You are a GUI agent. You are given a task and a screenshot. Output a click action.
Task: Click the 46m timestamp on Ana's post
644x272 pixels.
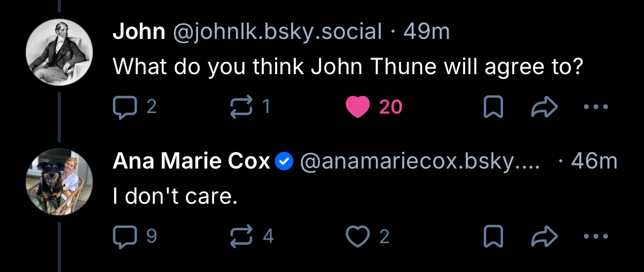[594, 161]
